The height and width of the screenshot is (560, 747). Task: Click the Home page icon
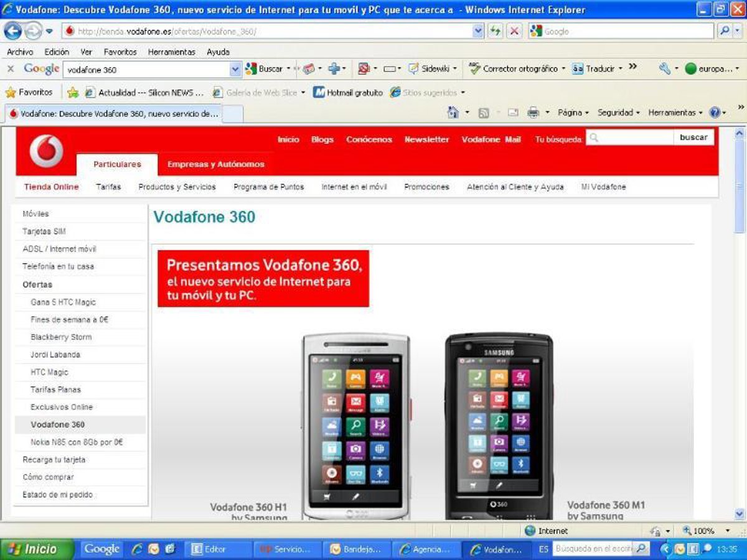[x=453, y=113]
